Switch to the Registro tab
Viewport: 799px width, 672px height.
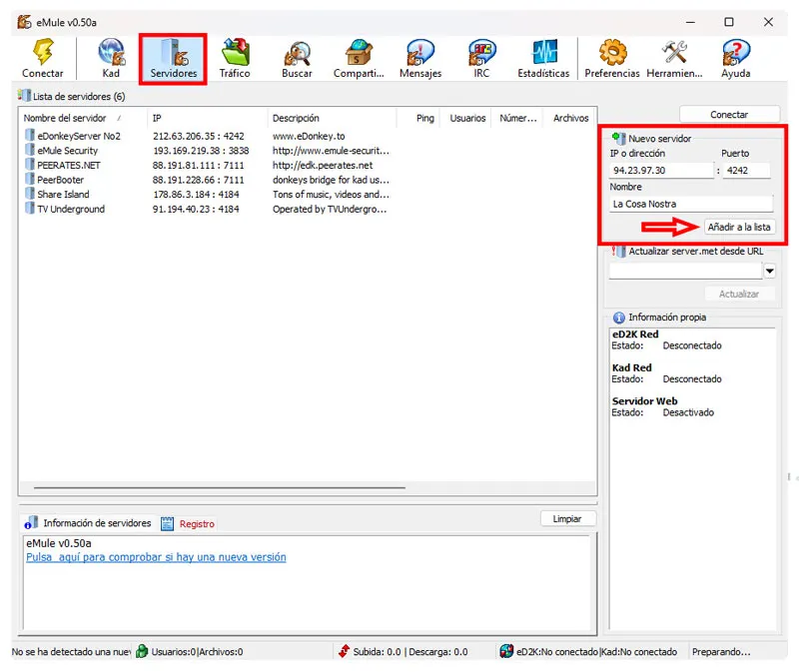coord(197,523)
